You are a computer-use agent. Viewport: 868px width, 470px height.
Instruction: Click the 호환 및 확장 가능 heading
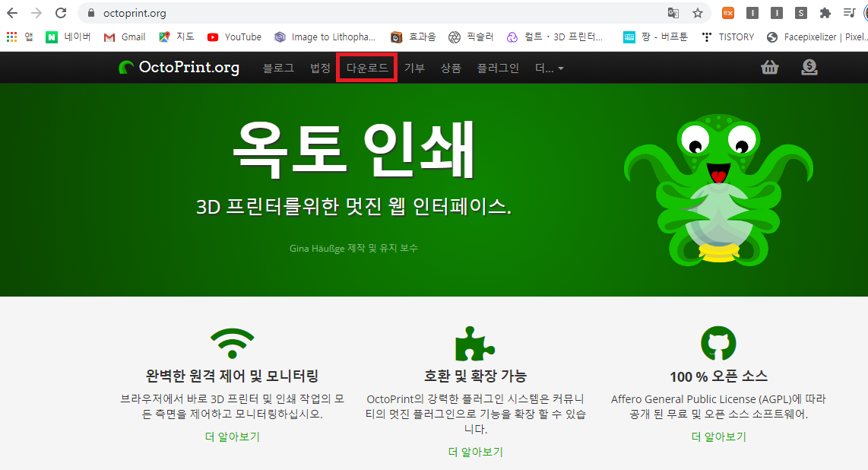[x=476, y=376]
